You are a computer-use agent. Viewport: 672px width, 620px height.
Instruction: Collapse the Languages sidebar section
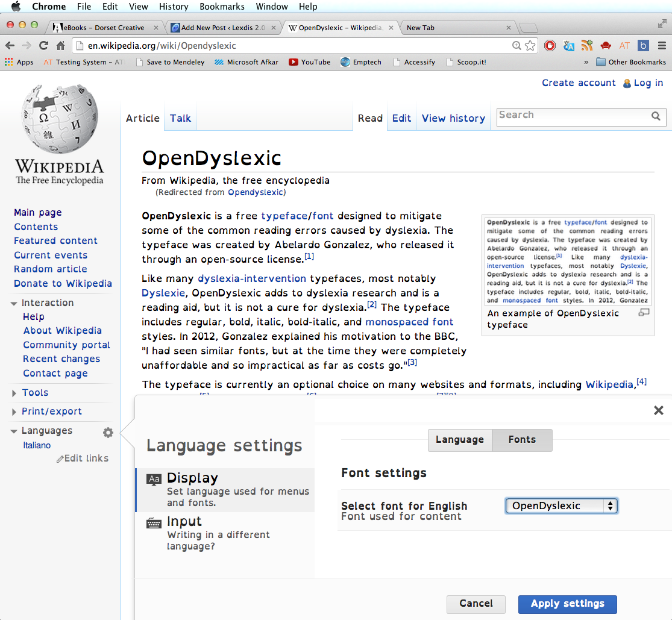pos(14,431)
